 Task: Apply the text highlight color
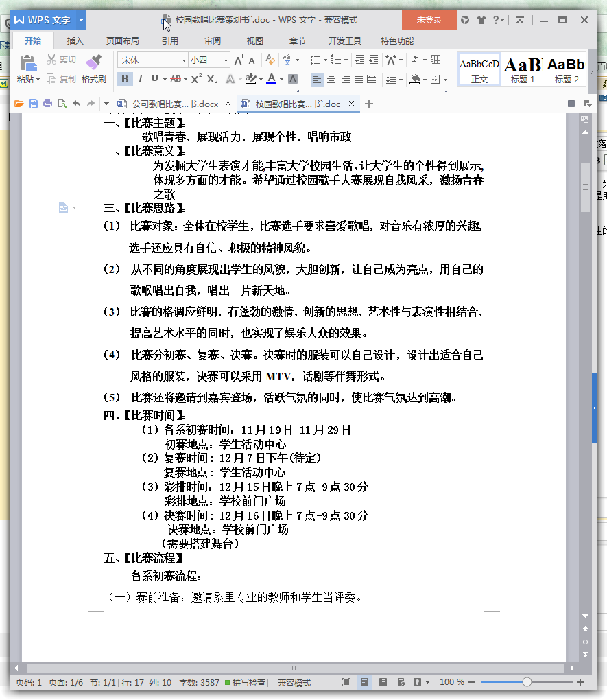click(x=251, y=79)
